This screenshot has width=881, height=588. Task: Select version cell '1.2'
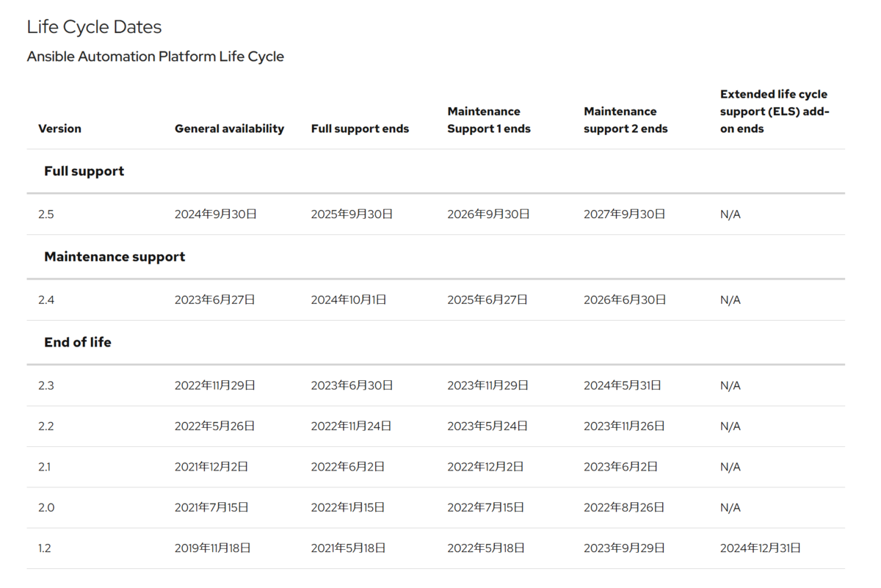45,548
